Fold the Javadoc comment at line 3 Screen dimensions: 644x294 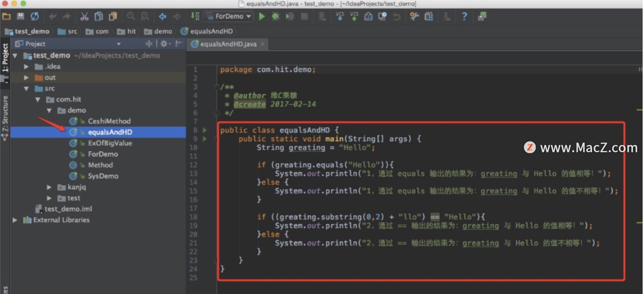(x=217, y=87)
